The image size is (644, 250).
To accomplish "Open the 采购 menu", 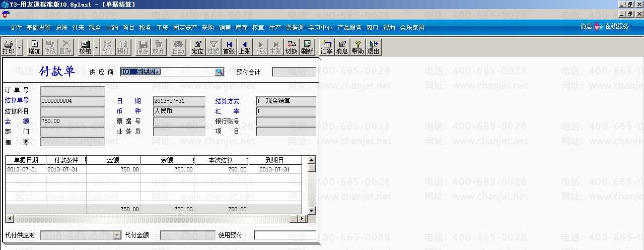I will coord(207,28).
